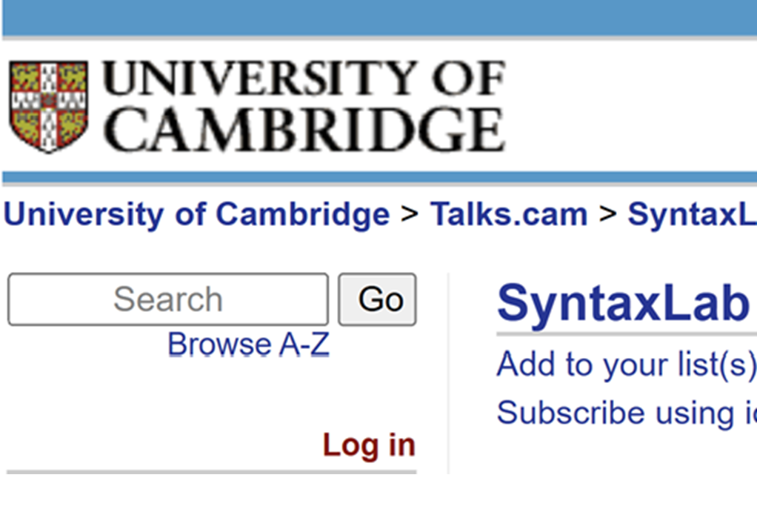Open the Browse A-Z link
Viewport: 757px width, 532px height.
pyautogui.click(x=248, y=345)
